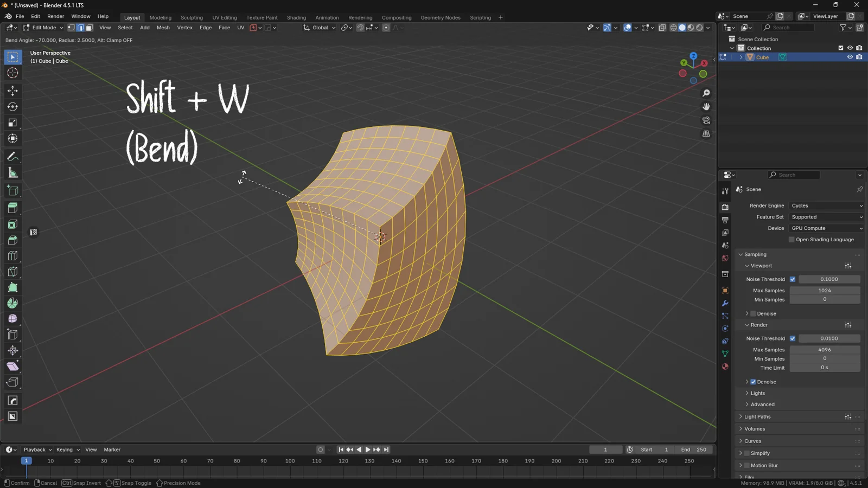The height and width of the screenshot is (488, 868).
Task: Select the Knife tool
Action: click(x=12, y=272)
